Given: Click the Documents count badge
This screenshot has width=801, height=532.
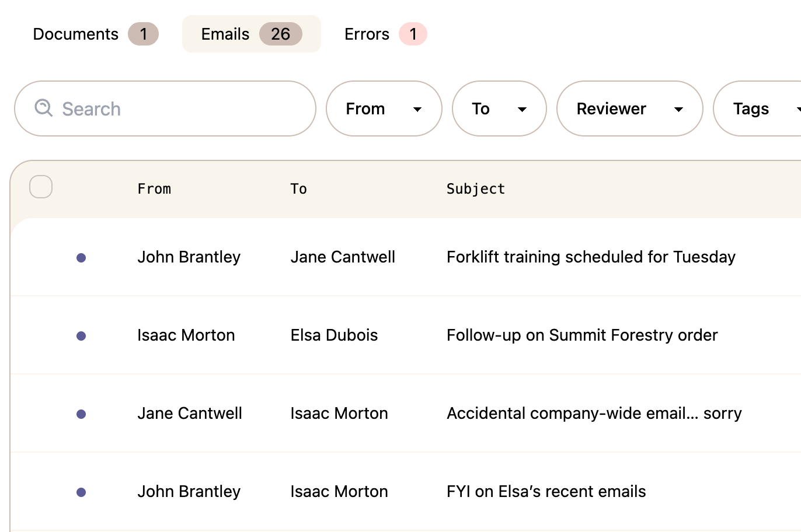Looking at the screenshot, I should coord(143,34).
